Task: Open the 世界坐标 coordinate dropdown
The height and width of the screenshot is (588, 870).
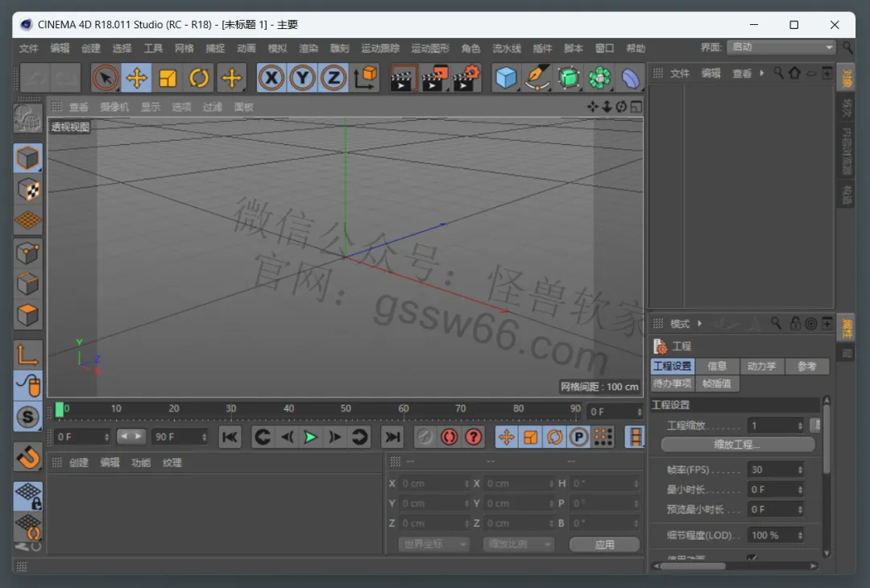Action: (433, 545)
